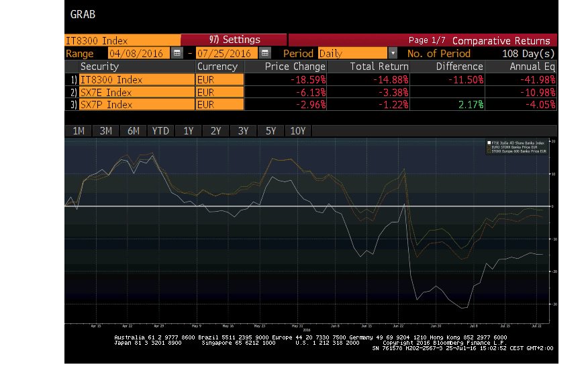Click the green 2.17% difference value
The image size is (588, 371).
[471, 104]
